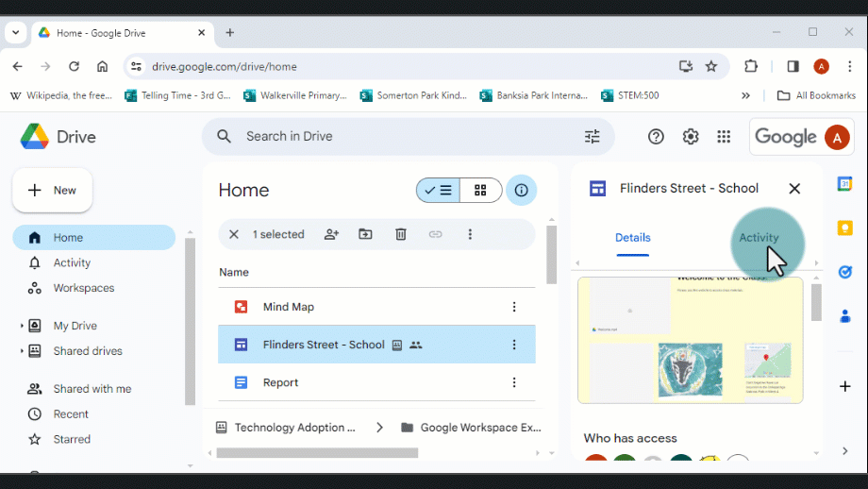Viewport: 868px width, 489px height.
Task: Move the selected file to folder
Action: point(365,234)
